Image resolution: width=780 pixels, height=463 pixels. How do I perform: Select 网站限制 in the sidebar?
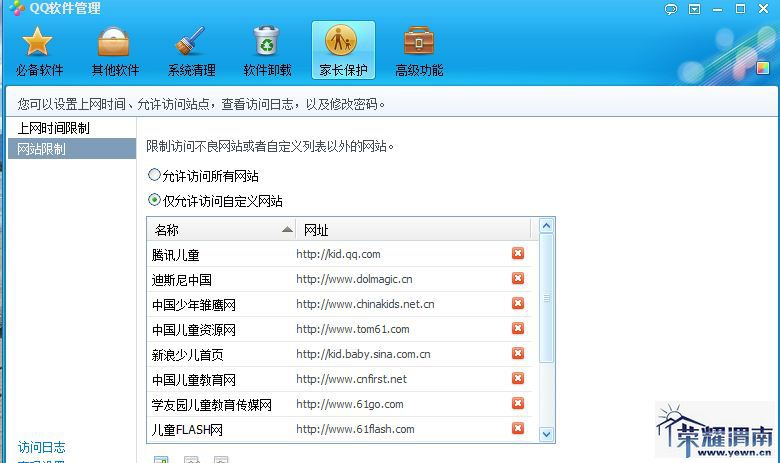point(42,149)
